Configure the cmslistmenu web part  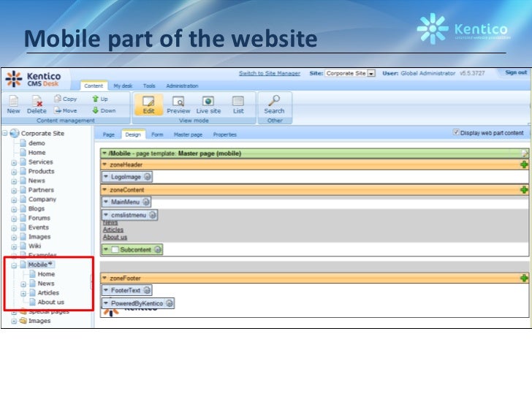click(152, 215)
